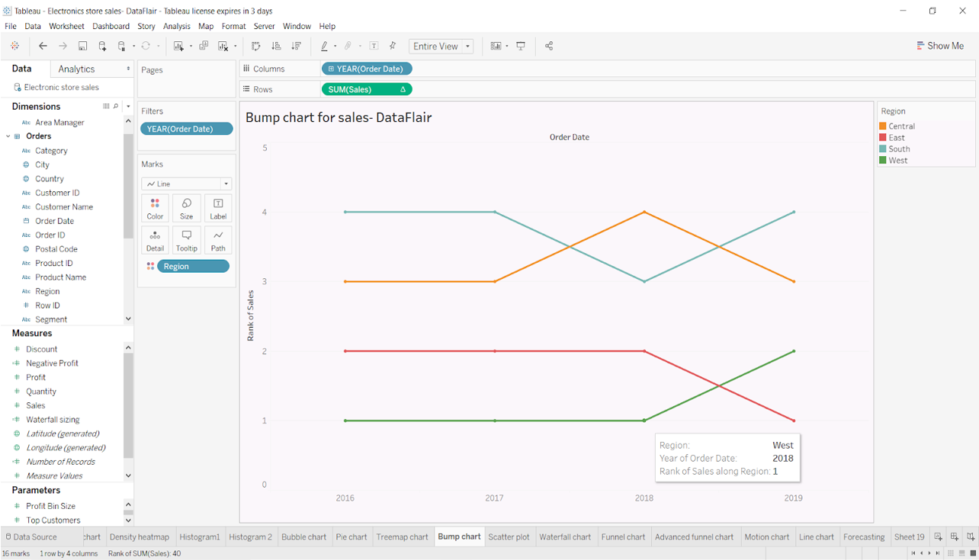The image size is (979, 560).
Task: Open the Size mark card
Action: click(186, 208)
